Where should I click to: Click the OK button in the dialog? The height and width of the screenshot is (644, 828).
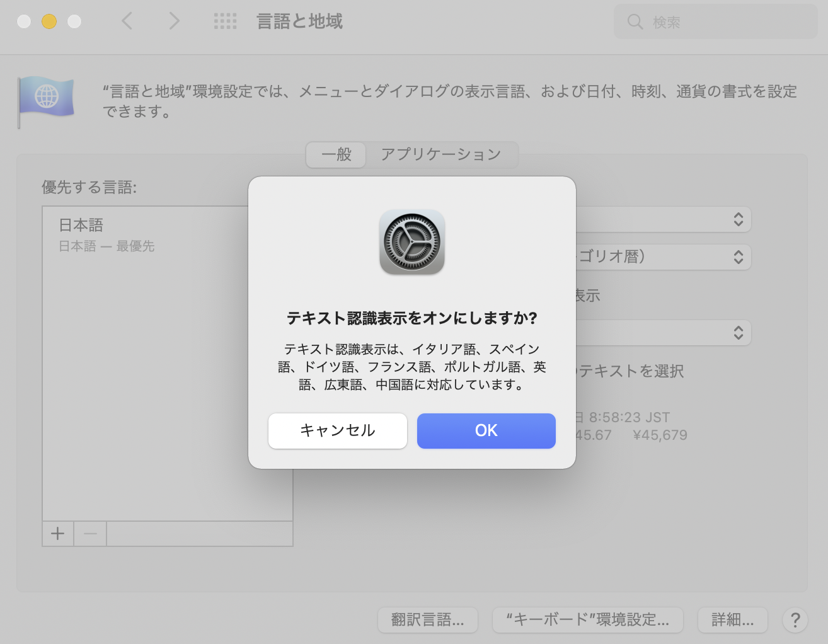[486, 430]
